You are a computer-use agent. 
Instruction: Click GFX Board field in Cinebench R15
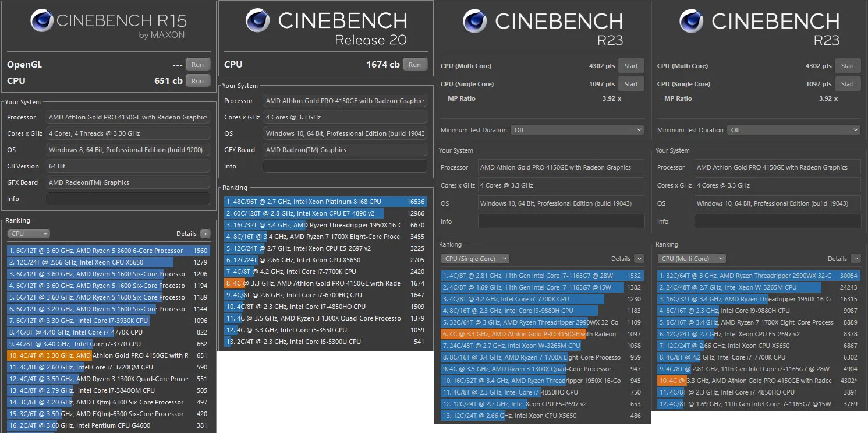pos(127,182)
